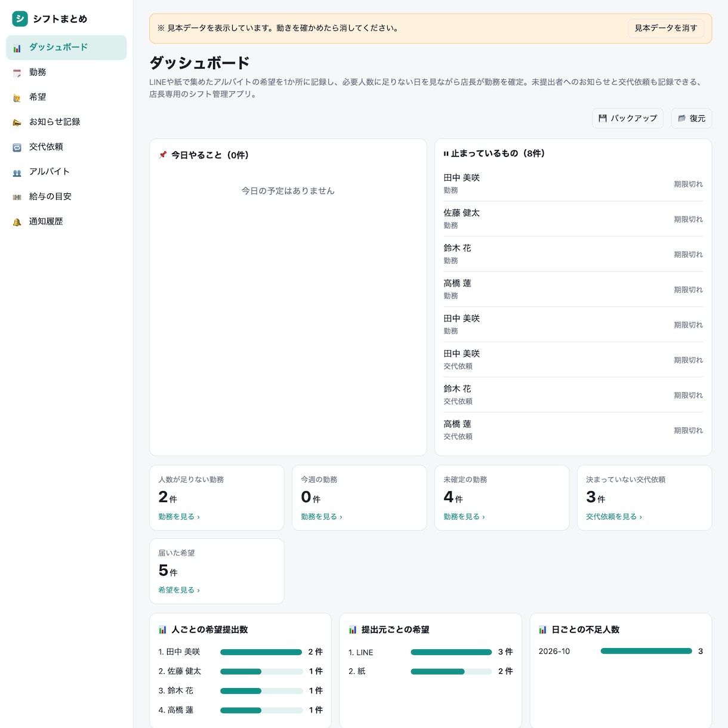The height and width of the screenshot is (728, 728).
Task: Click the 希望 raised hand icon in sidebar
Action: [x=17, y=98]
